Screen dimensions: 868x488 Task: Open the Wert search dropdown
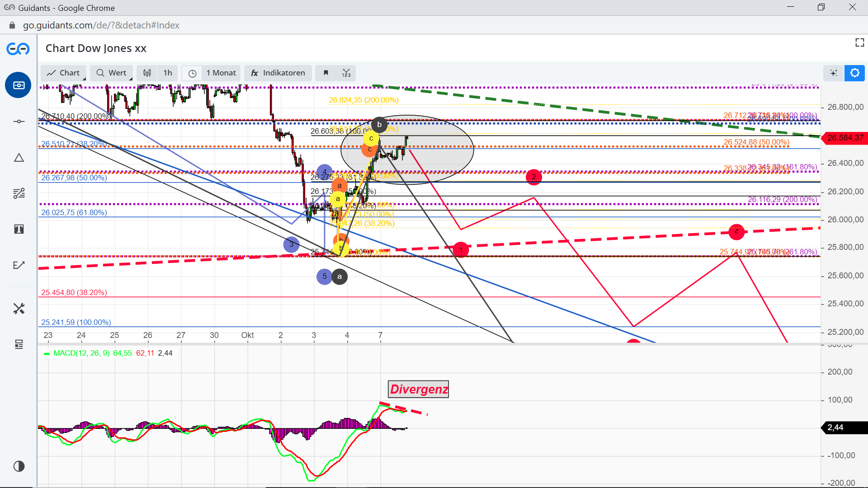point(111,73)
